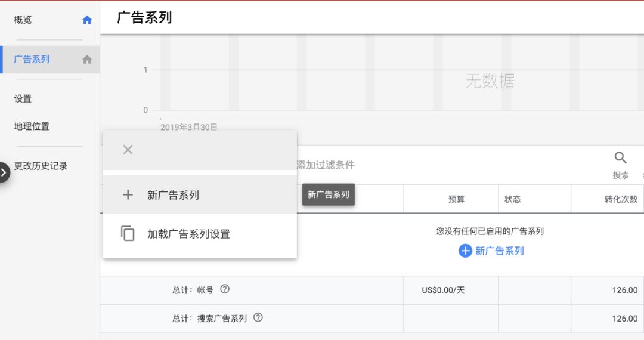
Task: Click the US$0.00/天 budget cell
Action: [x=443, y=290]
